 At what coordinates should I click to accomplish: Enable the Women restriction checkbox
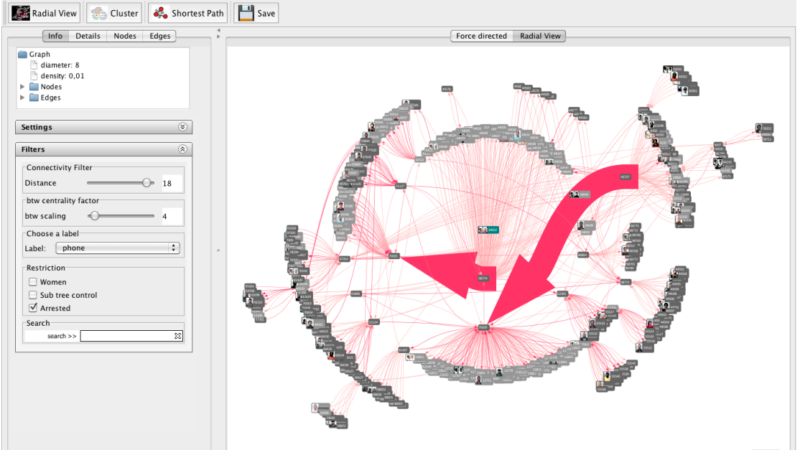click(x=33, y=282)
